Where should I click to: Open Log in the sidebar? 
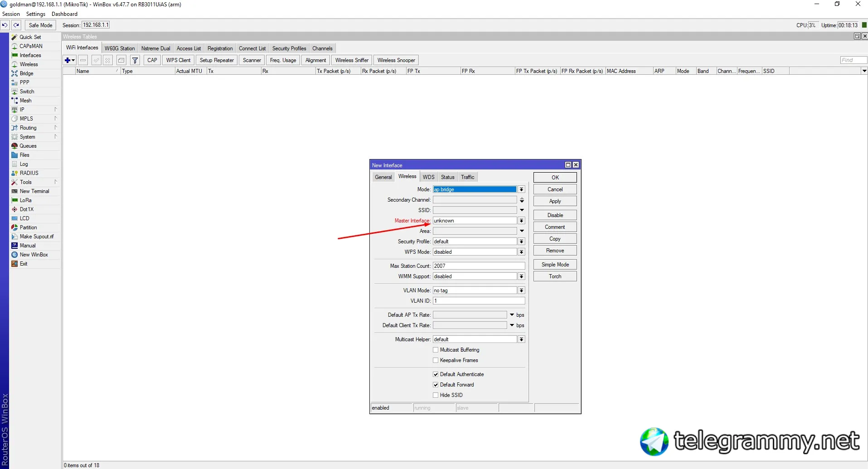(24, 164)
